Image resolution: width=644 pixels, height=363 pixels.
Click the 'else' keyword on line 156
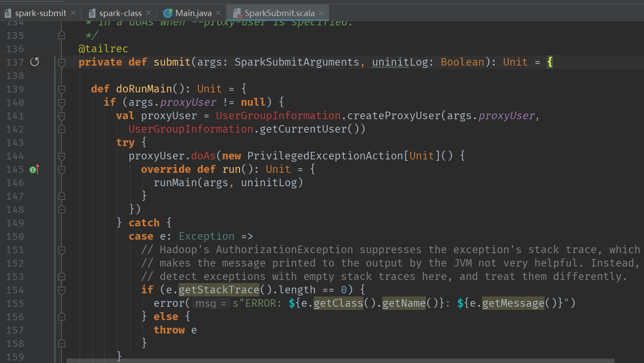[x=166, y=317]
